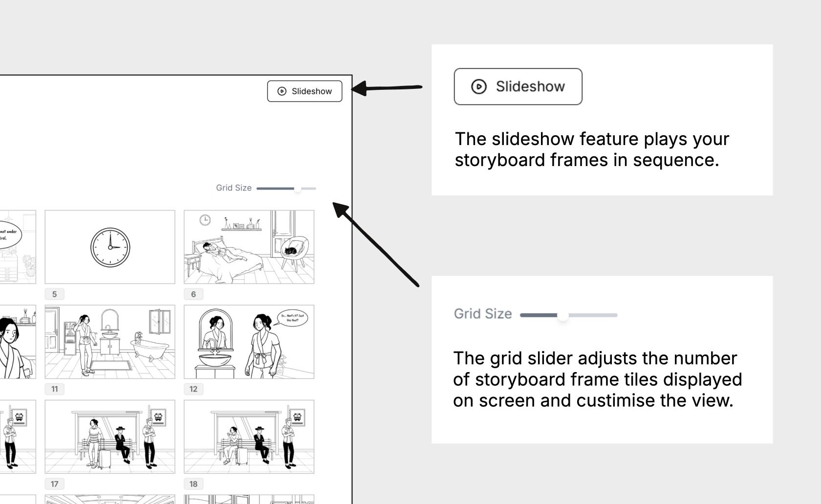
Task: Click the frame number label 18
Action: coord(194,484)
